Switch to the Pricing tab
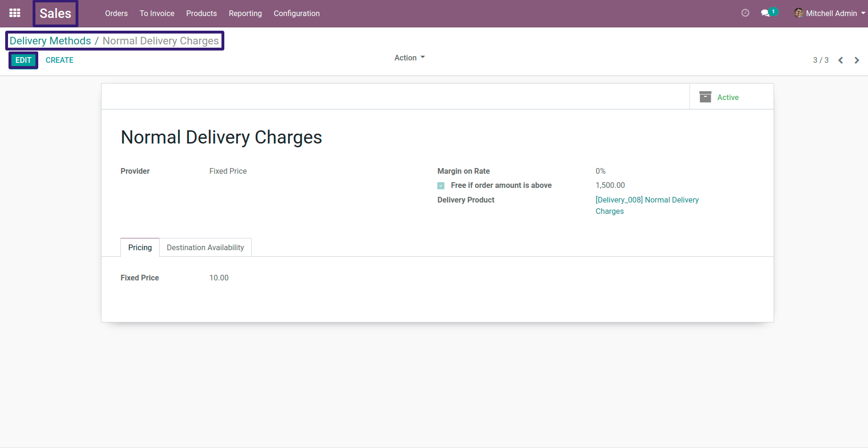 pos(140,247)
